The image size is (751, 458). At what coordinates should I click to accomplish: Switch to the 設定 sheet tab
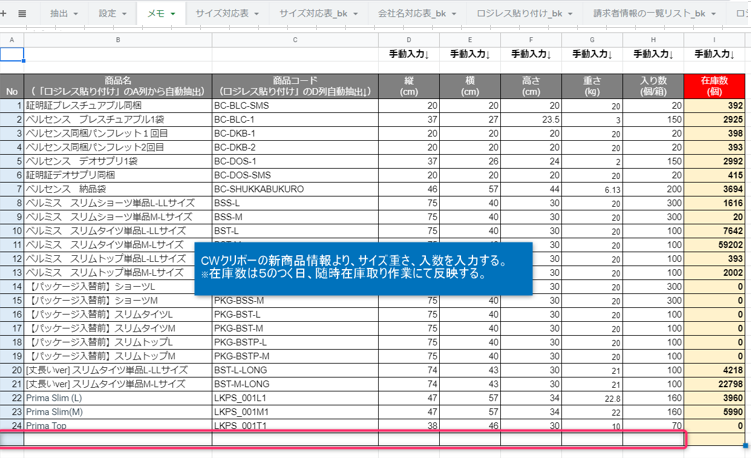(107, 13)
